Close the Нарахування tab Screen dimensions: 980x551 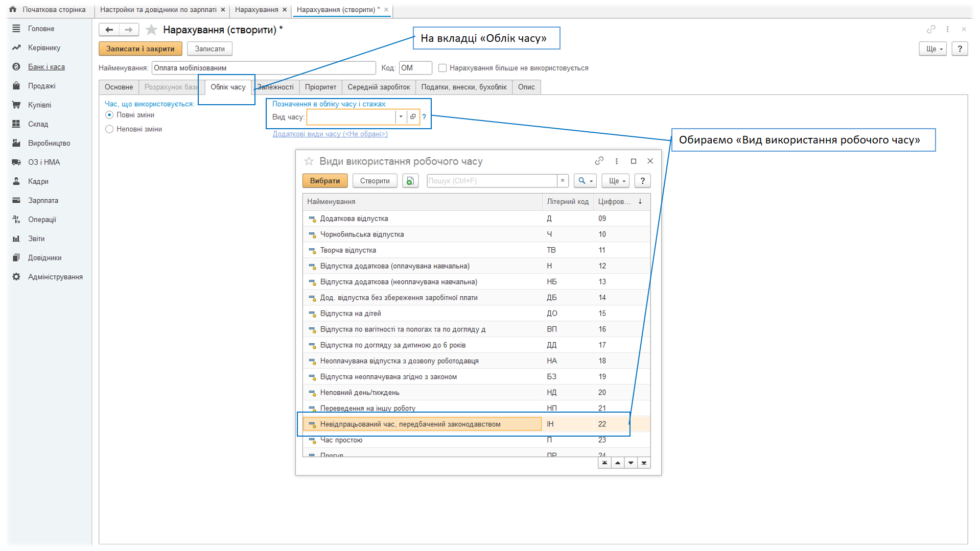[x=285, y=10]
